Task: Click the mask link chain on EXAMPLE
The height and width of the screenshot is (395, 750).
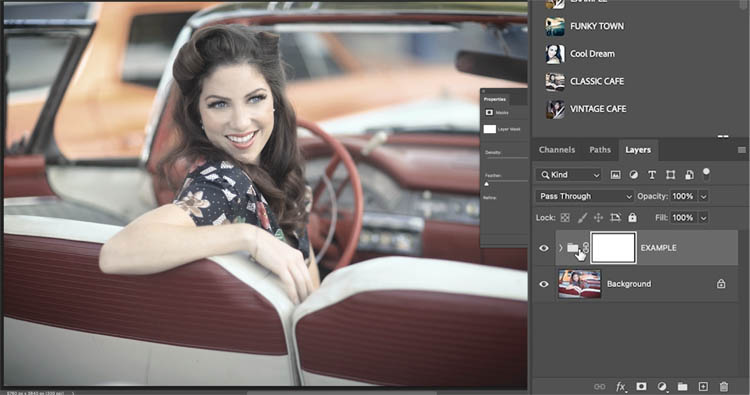Action: pyautogui.click(x=586, y=248)
